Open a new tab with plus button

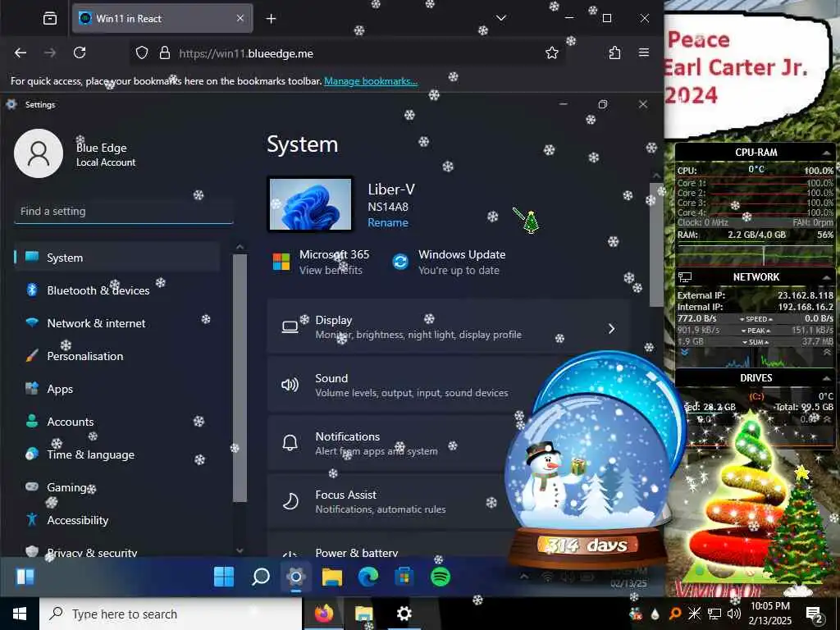coord(271,19)
